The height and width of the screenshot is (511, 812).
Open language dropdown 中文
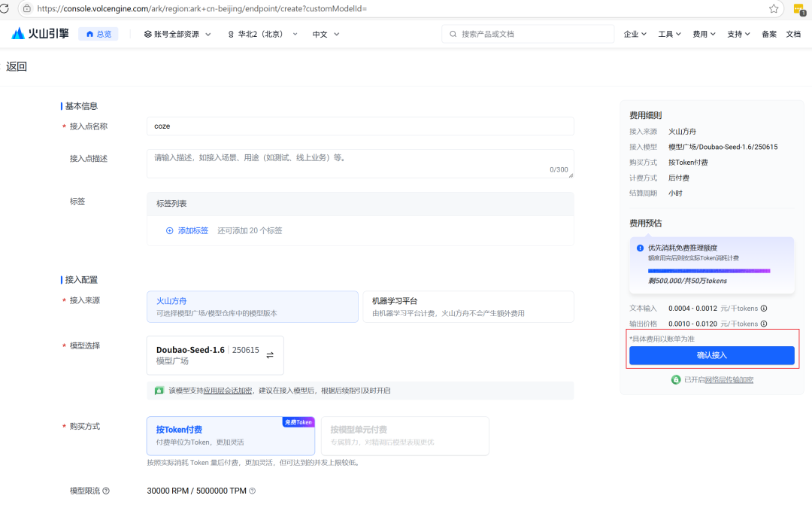tap(326, 34)
